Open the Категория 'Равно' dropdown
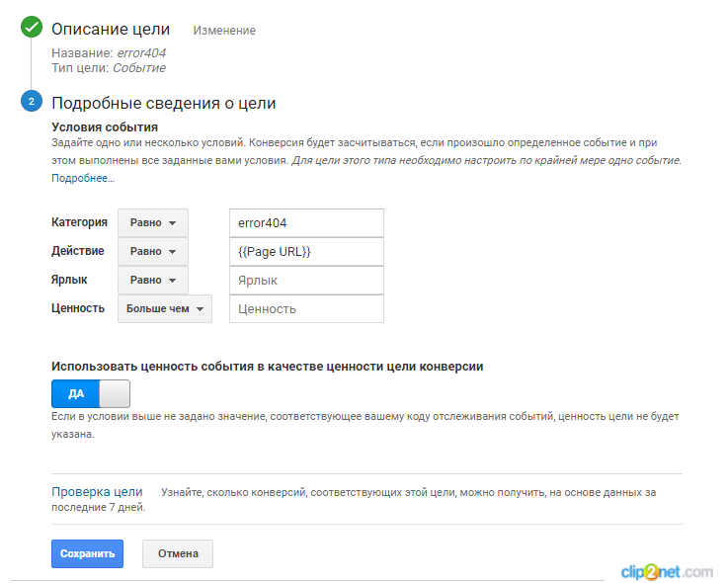The width and height of the screenshot is (728, 583). click(153, 223)
